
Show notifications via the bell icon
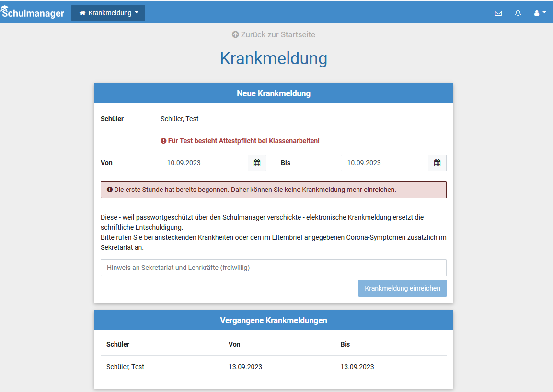click(x=518, y=13)
